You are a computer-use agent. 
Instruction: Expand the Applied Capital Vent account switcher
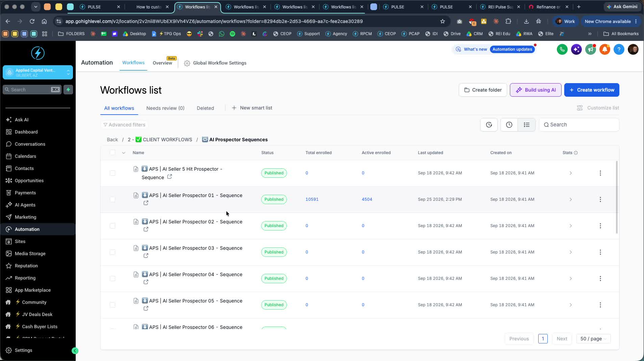pos(38,72)
